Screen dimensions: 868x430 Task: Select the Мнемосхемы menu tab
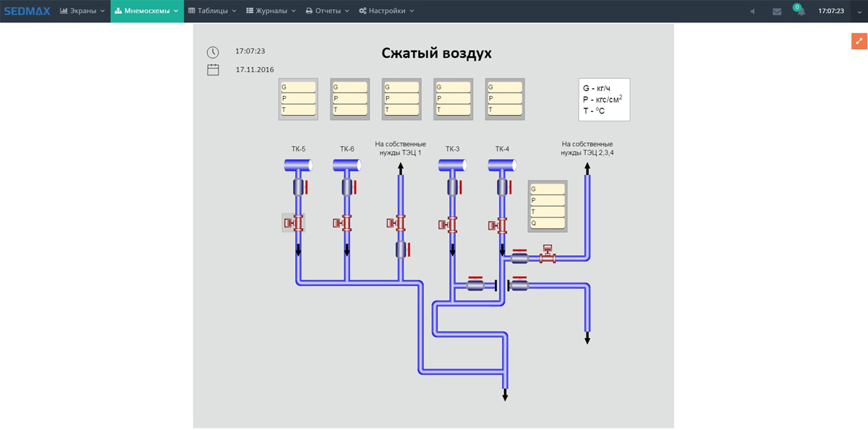147,11
